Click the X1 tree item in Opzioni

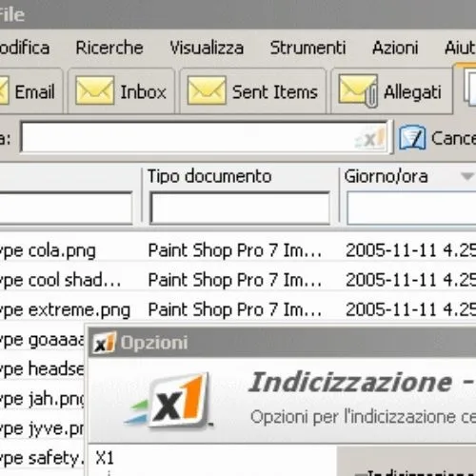(x=105, y=458)
